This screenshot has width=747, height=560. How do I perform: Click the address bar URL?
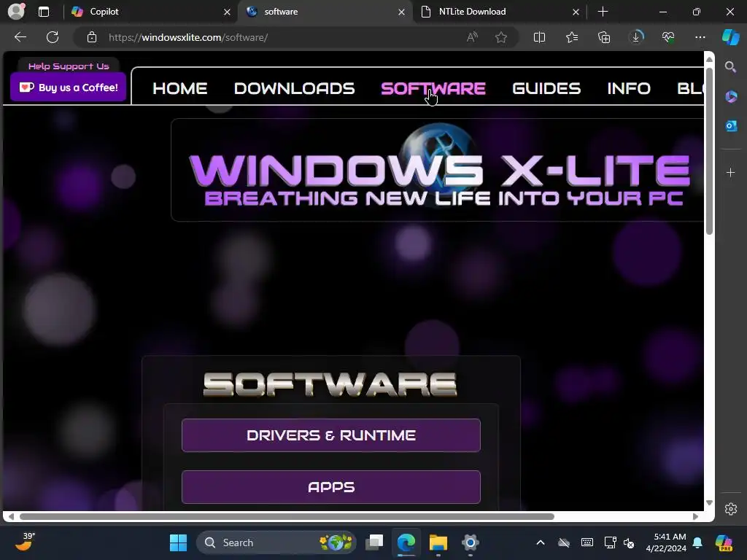[x=188, y=37]
